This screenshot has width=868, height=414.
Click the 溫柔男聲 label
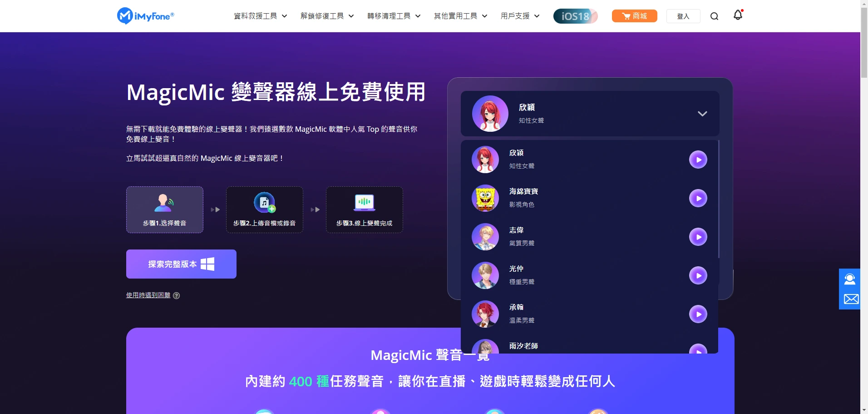[x=522, y=320]
